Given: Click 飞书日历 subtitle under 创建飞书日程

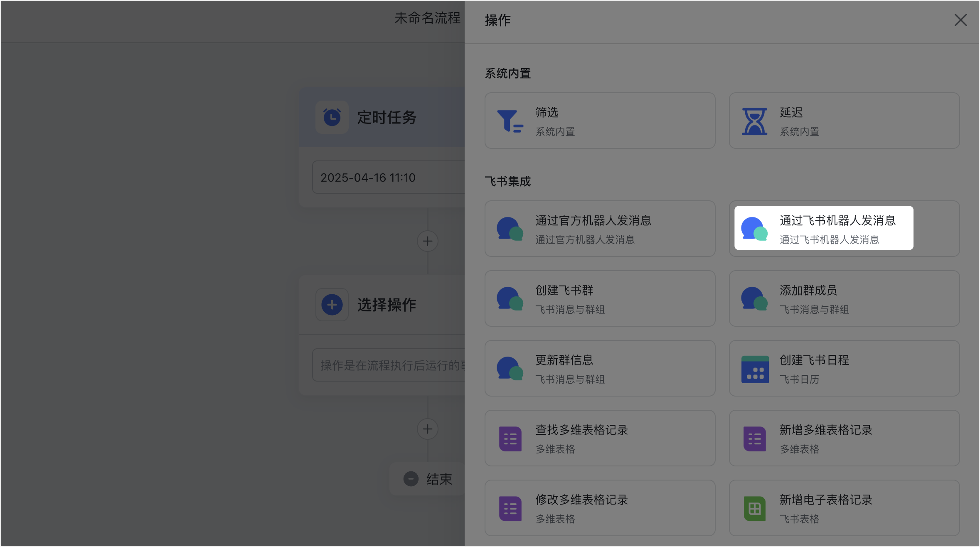Looking at the screenshot, I should [x=799, y=379].
